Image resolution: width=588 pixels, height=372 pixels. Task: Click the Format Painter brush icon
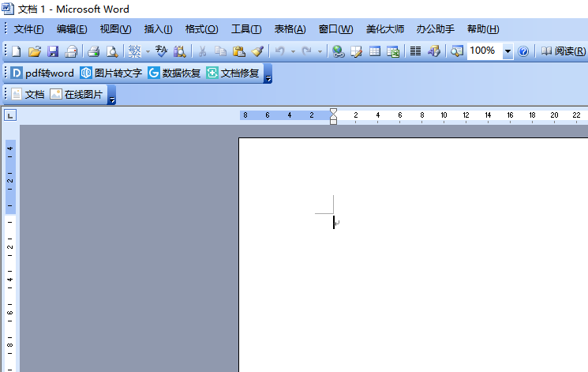tap(257, 51)
